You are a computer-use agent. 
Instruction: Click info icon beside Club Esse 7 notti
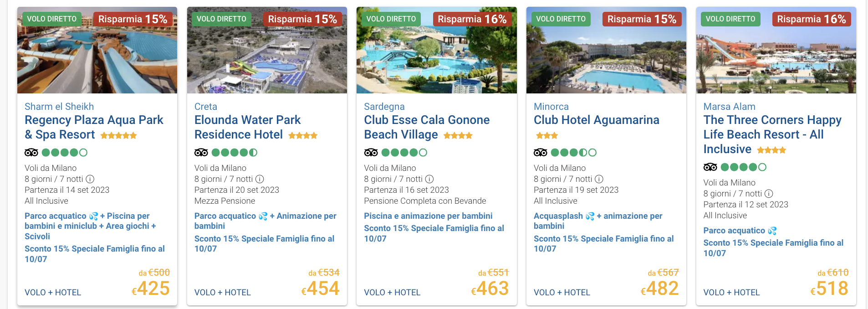coord(429,179)
